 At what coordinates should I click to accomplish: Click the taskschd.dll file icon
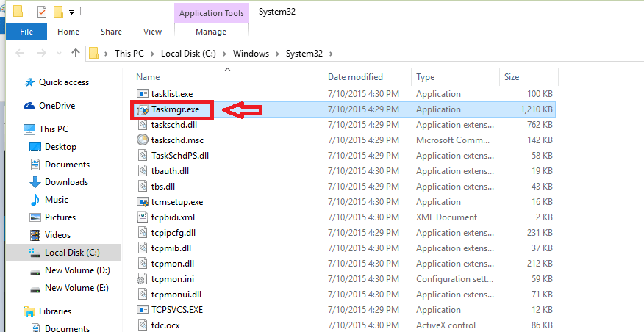click(x=143, y=125)
